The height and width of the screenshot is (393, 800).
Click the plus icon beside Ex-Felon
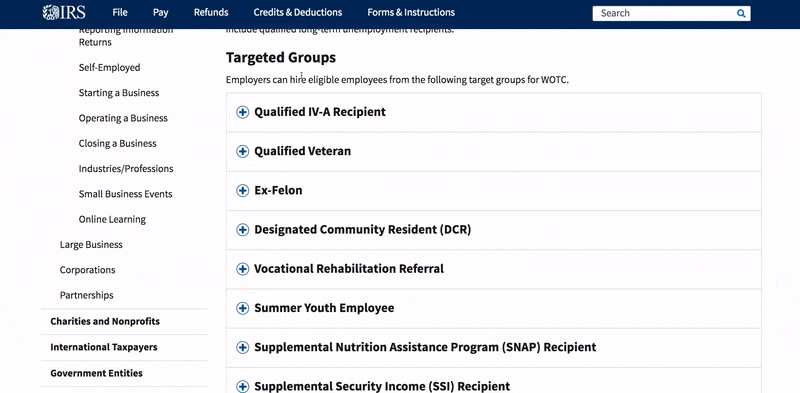[x=242, y=190]
